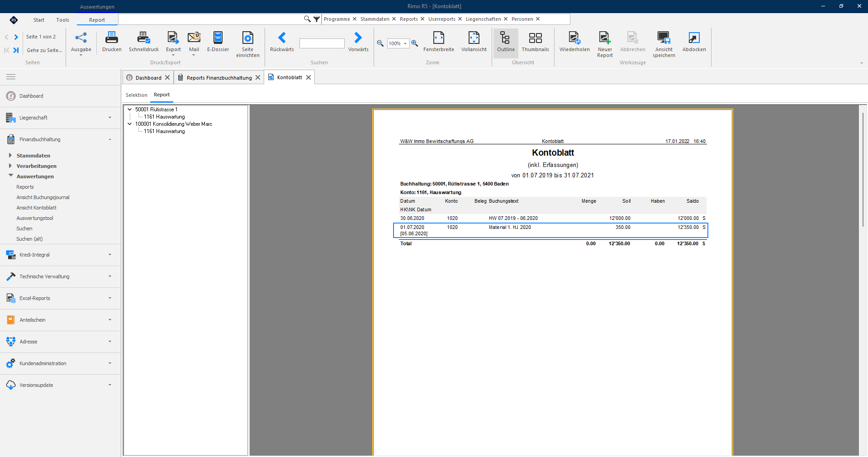Toggle the Thumbnails overview
868x457 pixels.
(536, 42)
